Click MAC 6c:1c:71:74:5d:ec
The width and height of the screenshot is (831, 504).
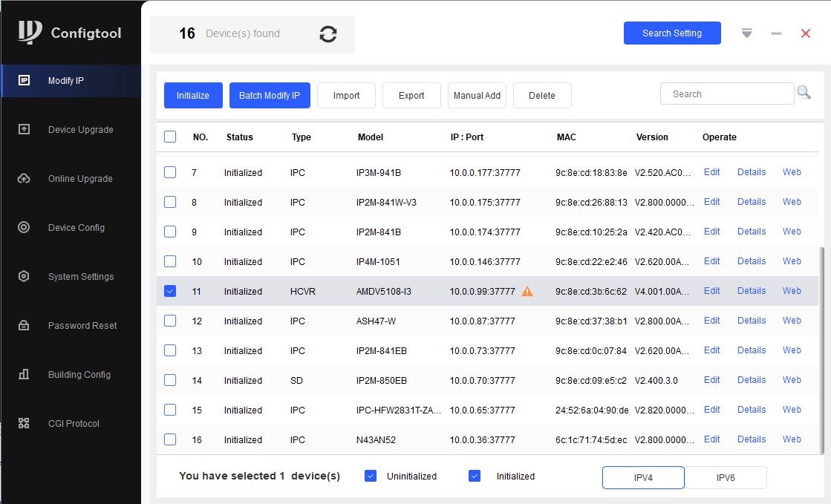[x=591, y=440]
